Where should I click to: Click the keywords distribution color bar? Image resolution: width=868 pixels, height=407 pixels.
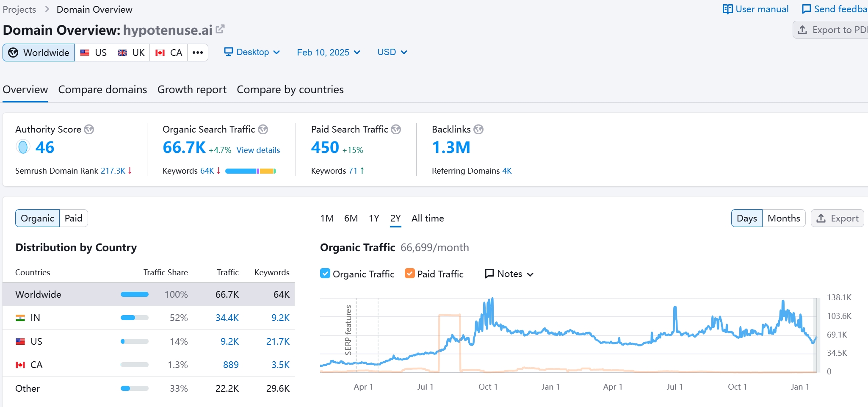click(x=250, y=171)
